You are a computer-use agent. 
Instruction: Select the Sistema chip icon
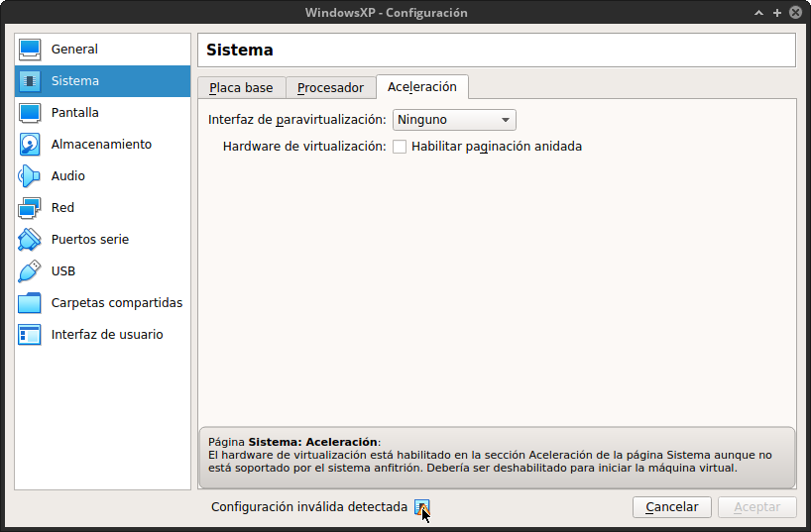30,81
